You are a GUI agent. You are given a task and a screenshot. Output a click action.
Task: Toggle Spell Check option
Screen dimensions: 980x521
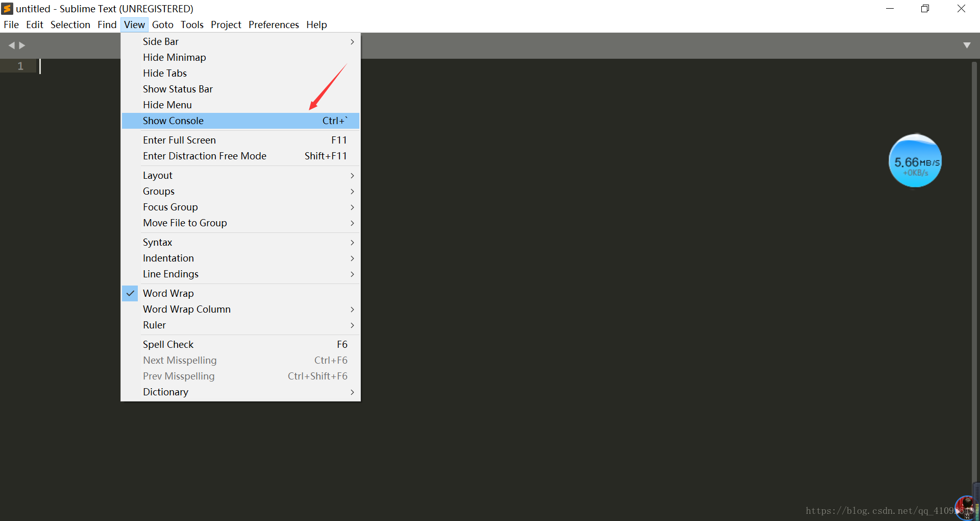tap(241, 344)
